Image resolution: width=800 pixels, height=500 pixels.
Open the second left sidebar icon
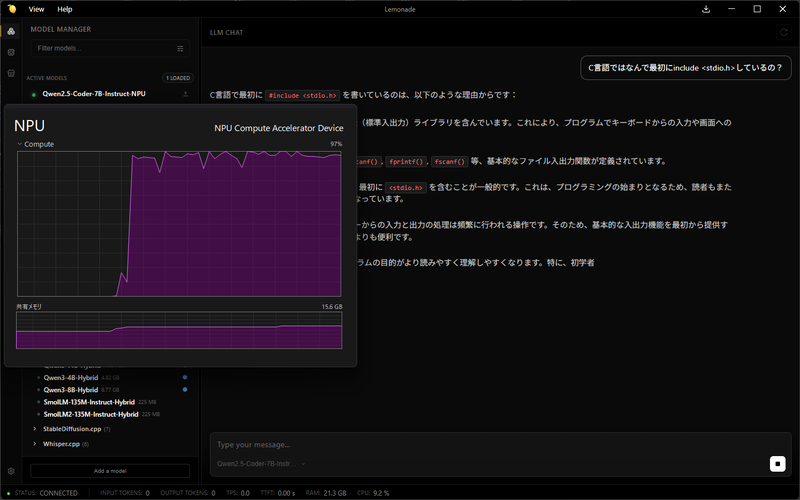[11, 52]
